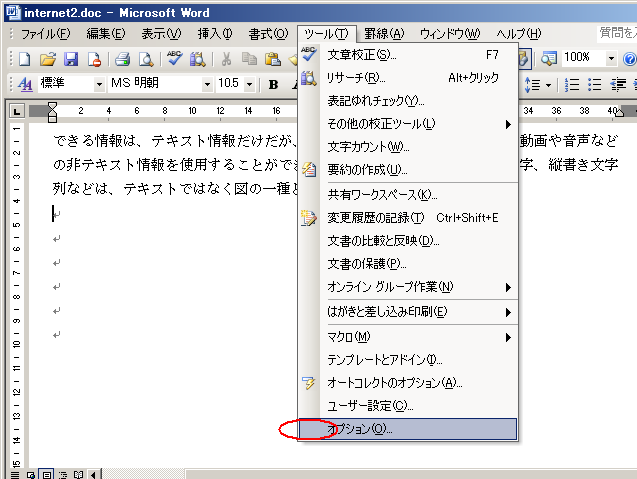
Task: Click the Copy icon
Action: 249,59
